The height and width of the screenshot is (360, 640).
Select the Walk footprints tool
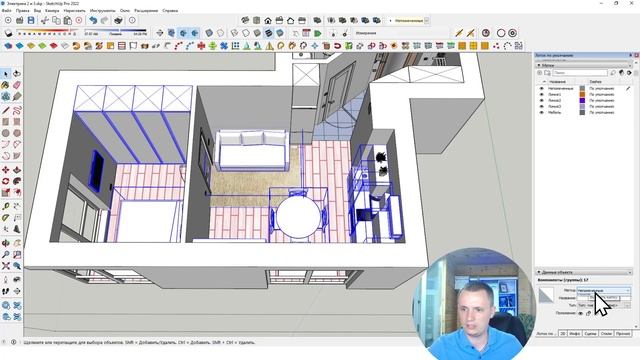(x=5, y=291)
